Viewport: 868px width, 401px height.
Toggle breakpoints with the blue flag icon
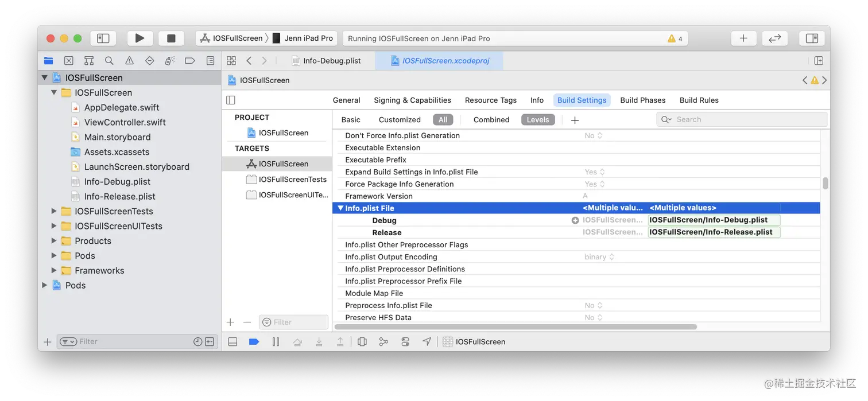(254, 341)
